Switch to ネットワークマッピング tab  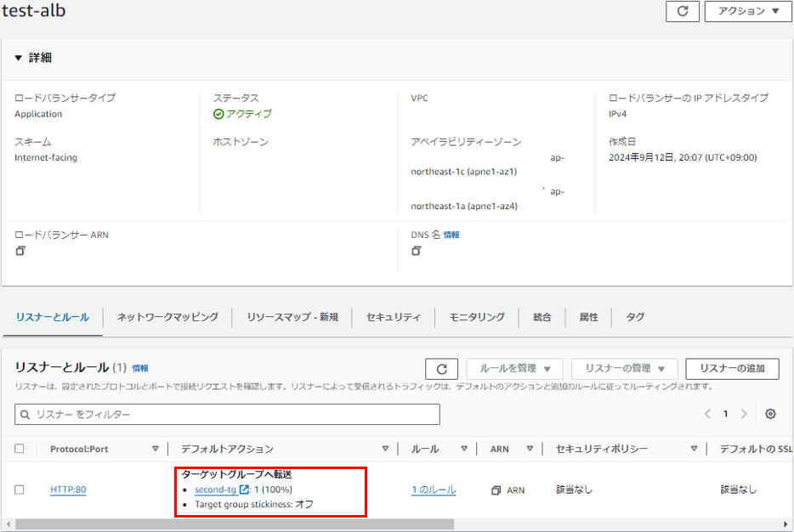[x=167, y=317]
